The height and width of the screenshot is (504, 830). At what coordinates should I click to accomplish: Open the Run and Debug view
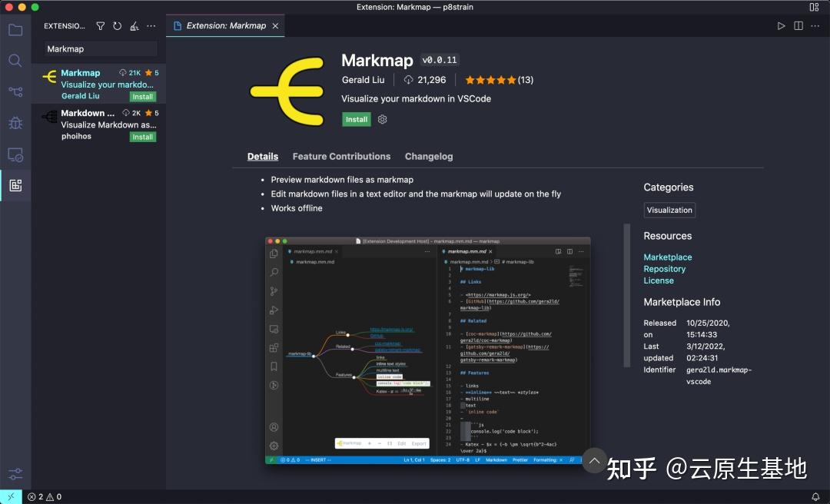[15, 122]
